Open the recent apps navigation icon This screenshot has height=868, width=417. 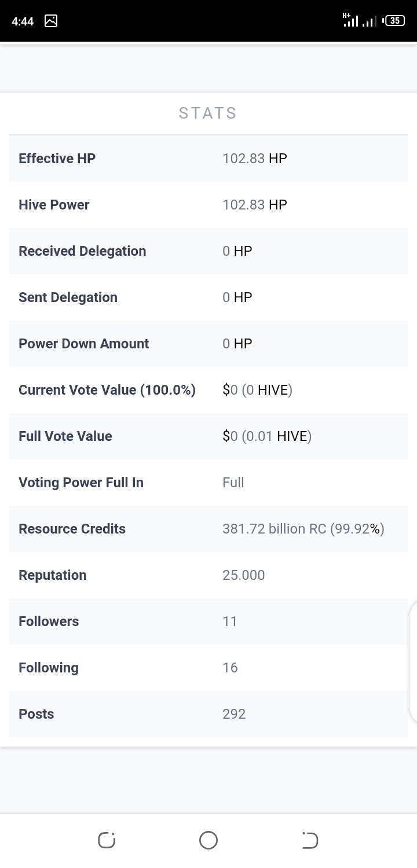coord(107,840)
